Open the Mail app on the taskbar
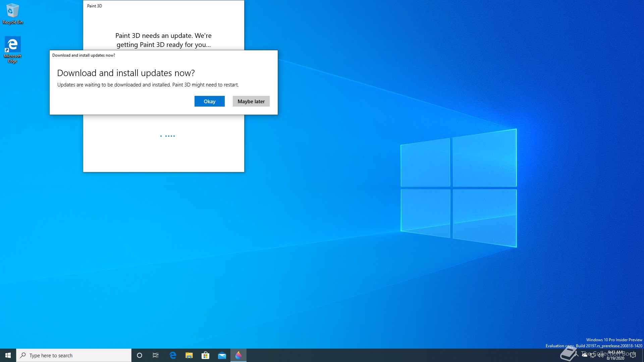The height and width of the screenshot is (362, 644). [222, 355]
